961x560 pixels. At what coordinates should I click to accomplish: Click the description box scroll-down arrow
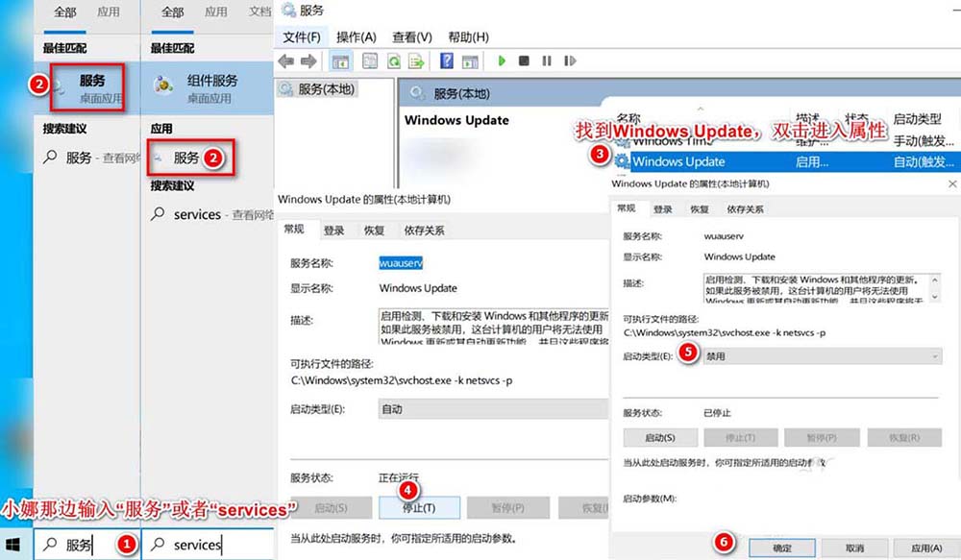coord(935,296)
